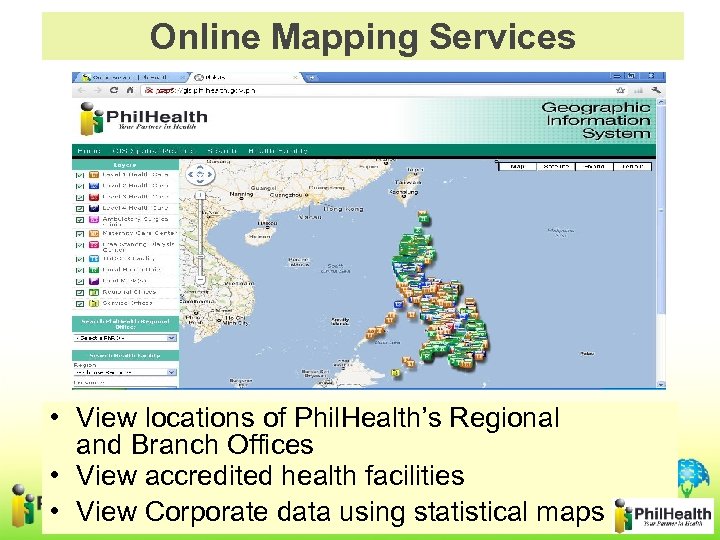The image size is (720, 540).
Task: Toggle the Maternity Care Center layer checkbox
Action: 80,234
